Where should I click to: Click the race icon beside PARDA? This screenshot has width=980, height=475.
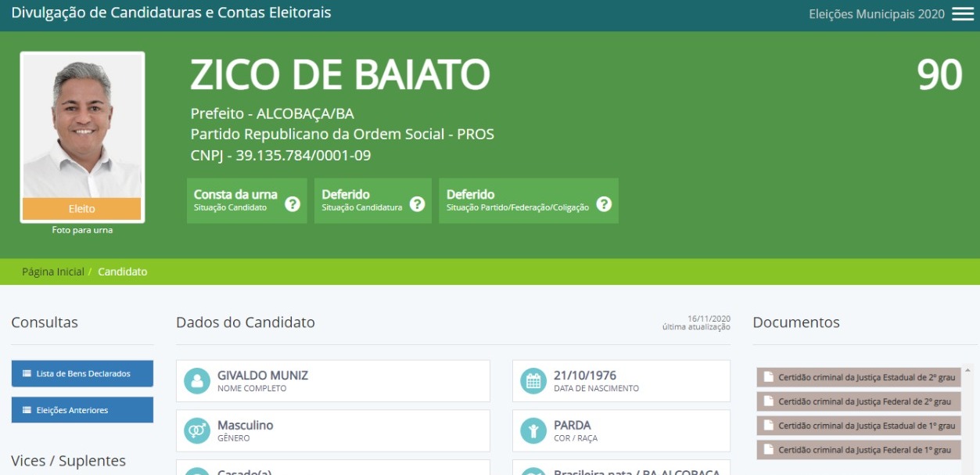(533, 431)
